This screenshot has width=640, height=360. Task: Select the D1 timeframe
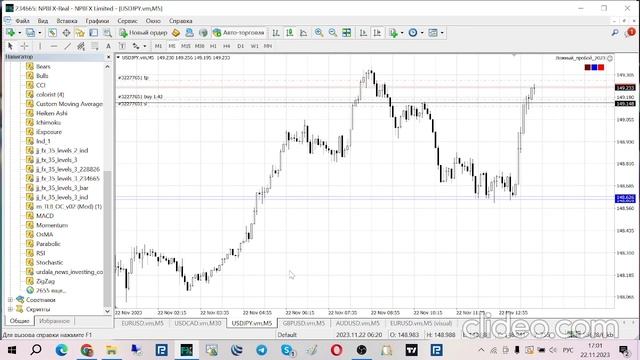click(x=240, y=46)
